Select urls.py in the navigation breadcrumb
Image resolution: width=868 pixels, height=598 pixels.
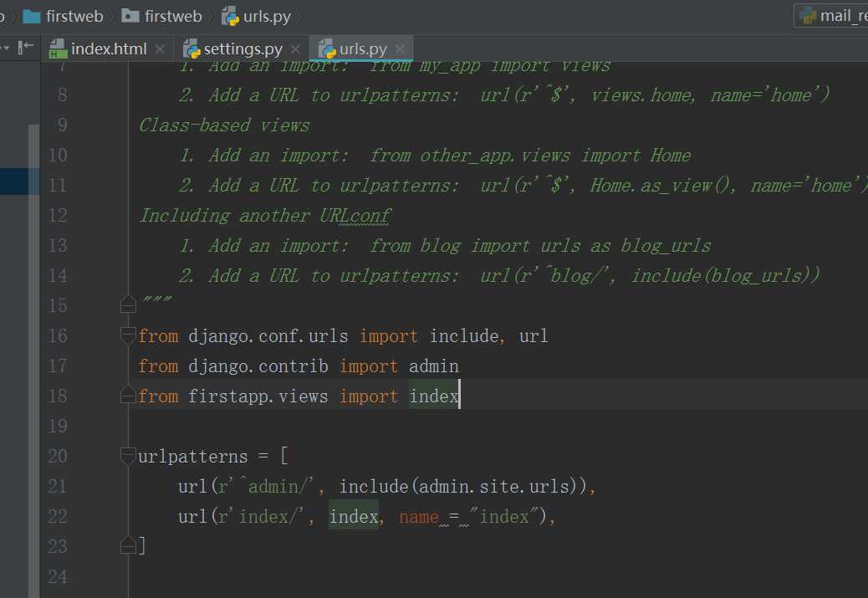267,16
